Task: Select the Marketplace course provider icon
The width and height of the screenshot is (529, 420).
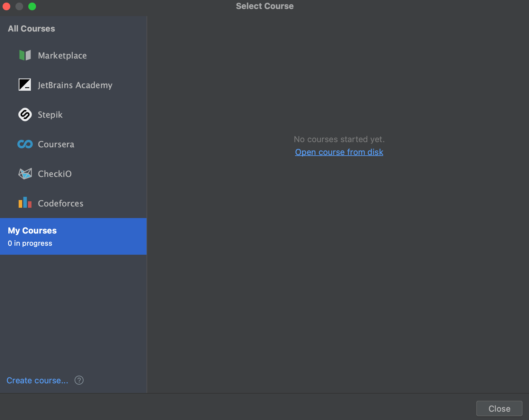Action: tap(25, 55)
